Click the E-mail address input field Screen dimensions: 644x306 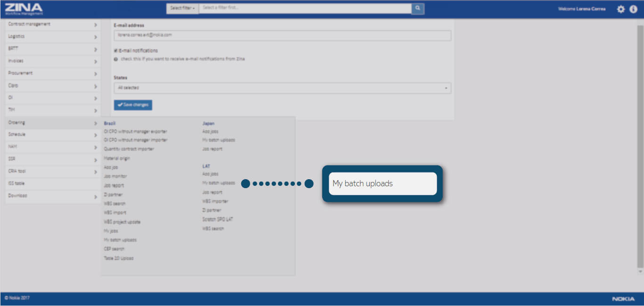click(282, 35)
